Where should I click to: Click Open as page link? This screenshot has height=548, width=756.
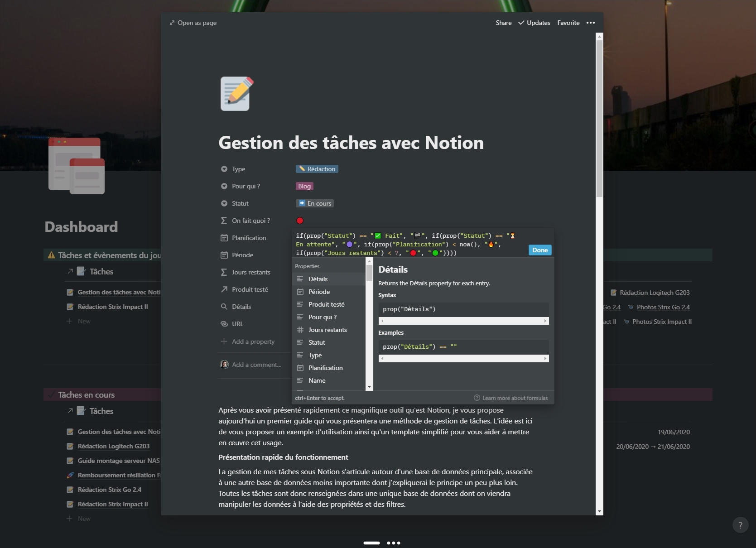tap(193, 23)
